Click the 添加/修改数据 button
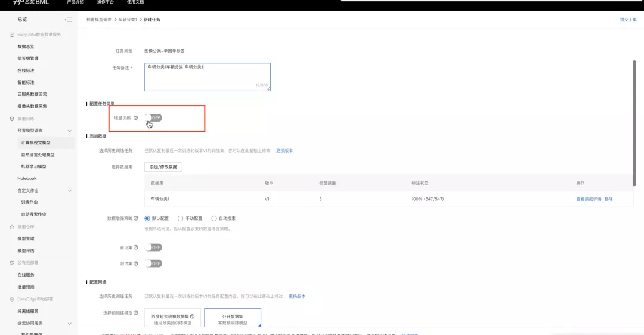 point(163,167)
